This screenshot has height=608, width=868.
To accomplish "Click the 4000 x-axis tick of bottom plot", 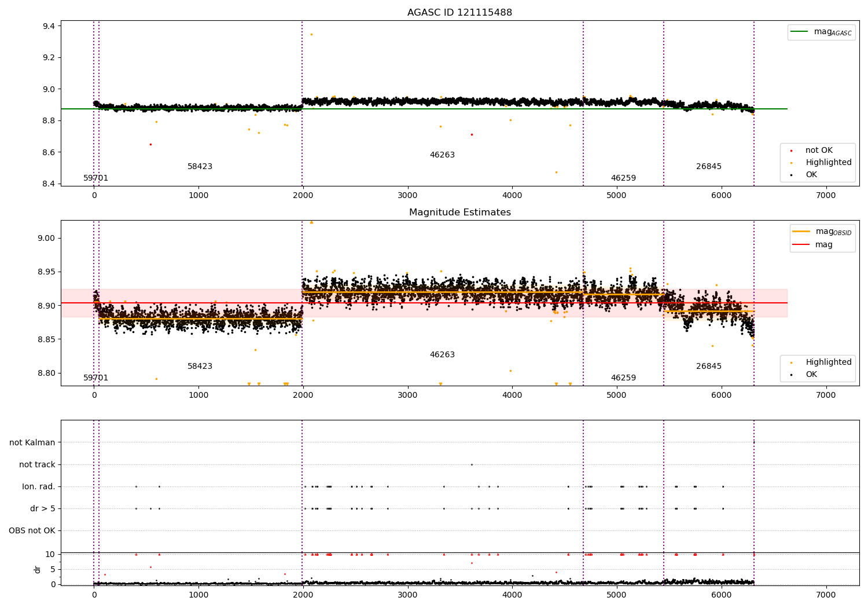I will [x=512, y=595].
